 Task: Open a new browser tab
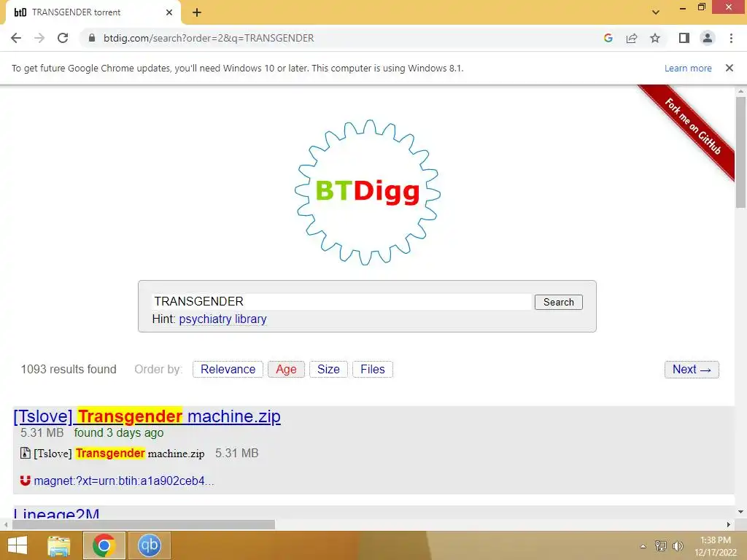click(197, 12)
